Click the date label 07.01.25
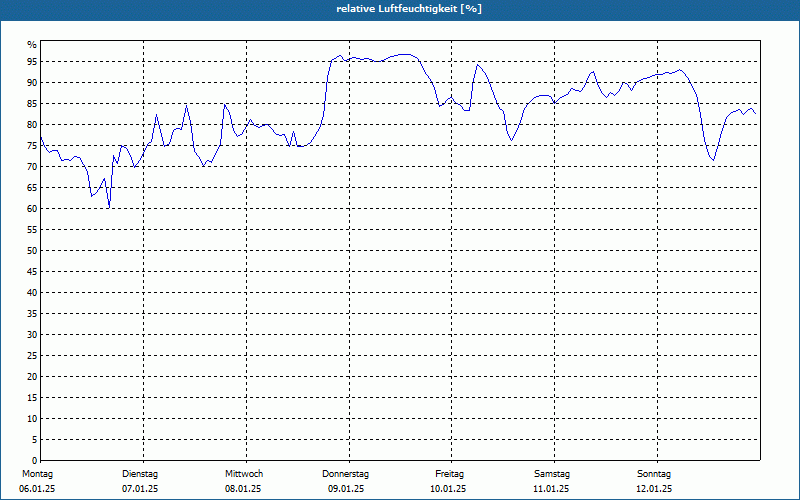 tap(140, 489)
